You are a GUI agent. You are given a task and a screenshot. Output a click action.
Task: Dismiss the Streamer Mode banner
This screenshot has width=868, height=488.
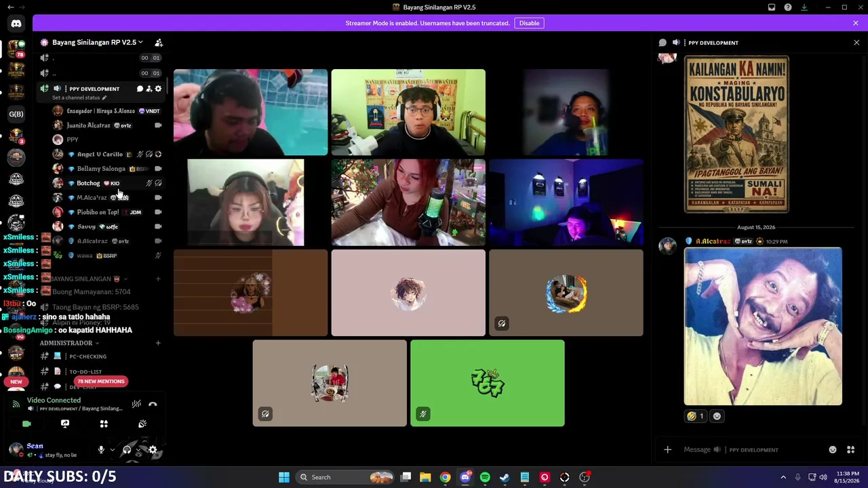pyautogui.click(x=856, y=23)
